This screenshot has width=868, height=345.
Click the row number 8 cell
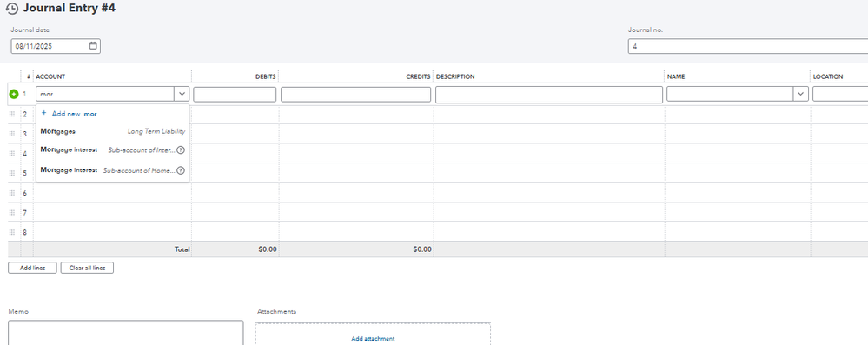click(25, 233)
